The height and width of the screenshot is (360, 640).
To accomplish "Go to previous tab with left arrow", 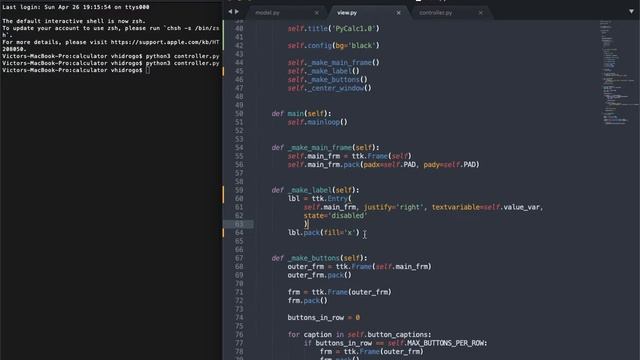I will click(x=230, y=12).
